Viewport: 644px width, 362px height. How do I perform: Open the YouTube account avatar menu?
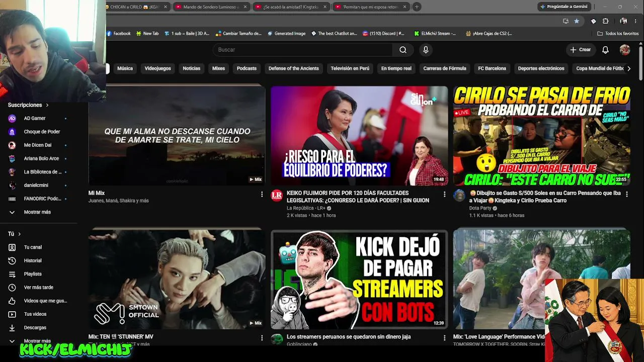(x=625, y=50)
